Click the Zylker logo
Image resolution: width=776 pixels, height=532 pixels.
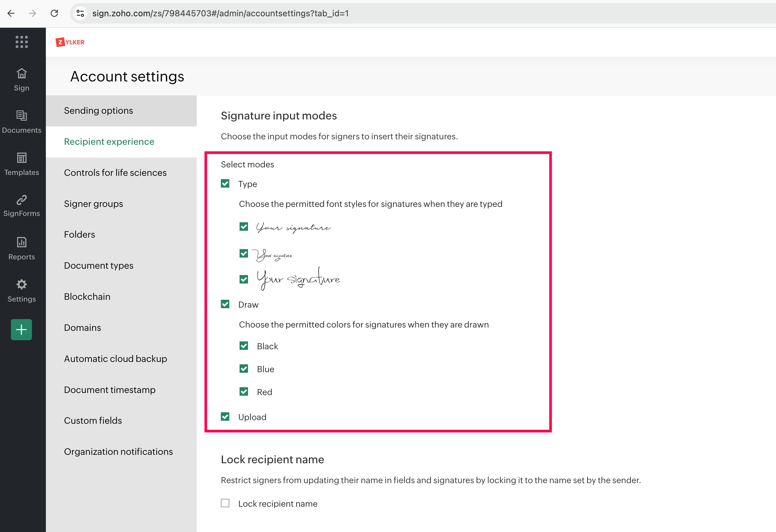(70, 43)
